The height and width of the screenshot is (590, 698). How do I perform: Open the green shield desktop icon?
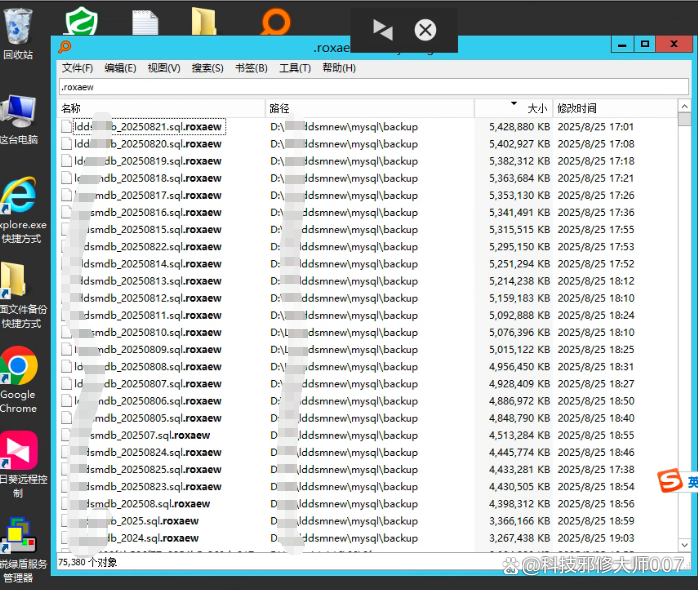tap(81, 22)
